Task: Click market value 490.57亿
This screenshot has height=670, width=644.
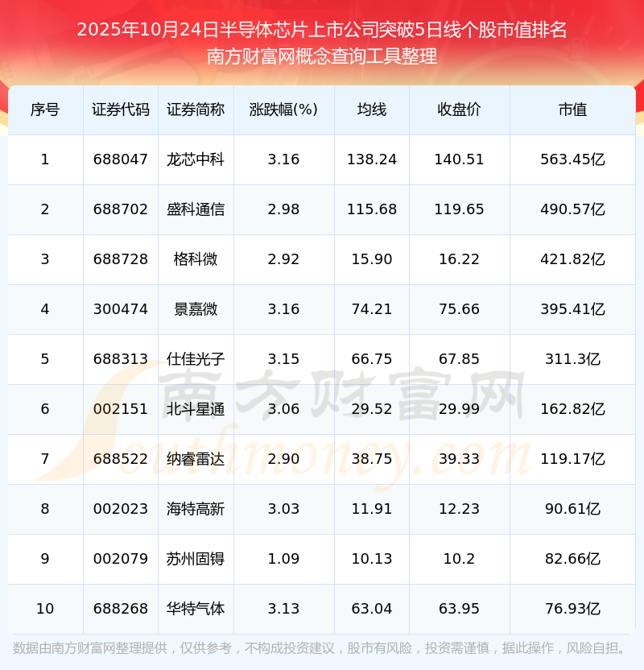Action: point(572,209)
